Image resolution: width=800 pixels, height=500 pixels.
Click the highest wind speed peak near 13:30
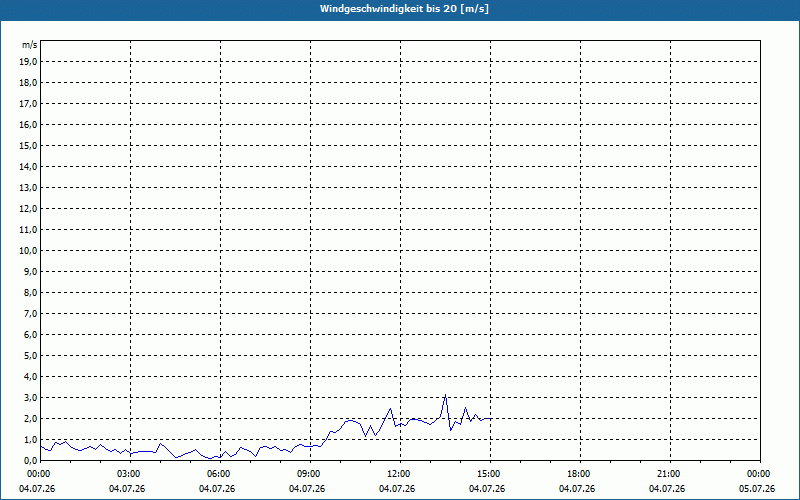pos(445,394)
